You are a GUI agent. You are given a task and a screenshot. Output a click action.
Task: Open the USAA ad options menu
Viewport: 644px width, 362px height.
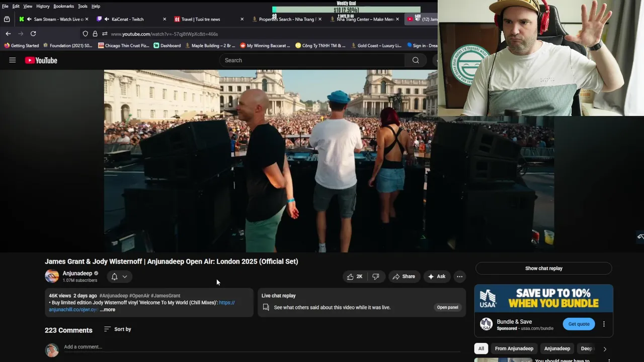604,324
